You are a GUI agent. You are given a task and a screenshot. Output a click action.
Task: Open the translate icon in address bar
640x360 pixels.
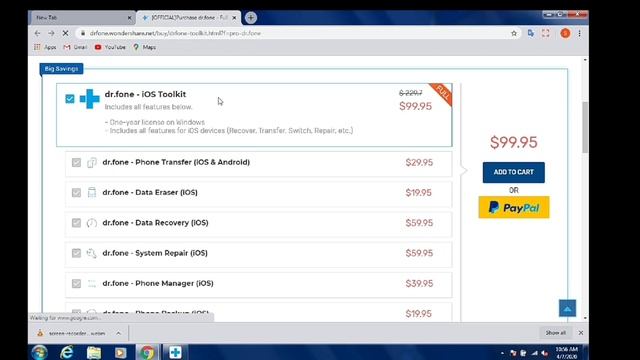tap(531, 33)
